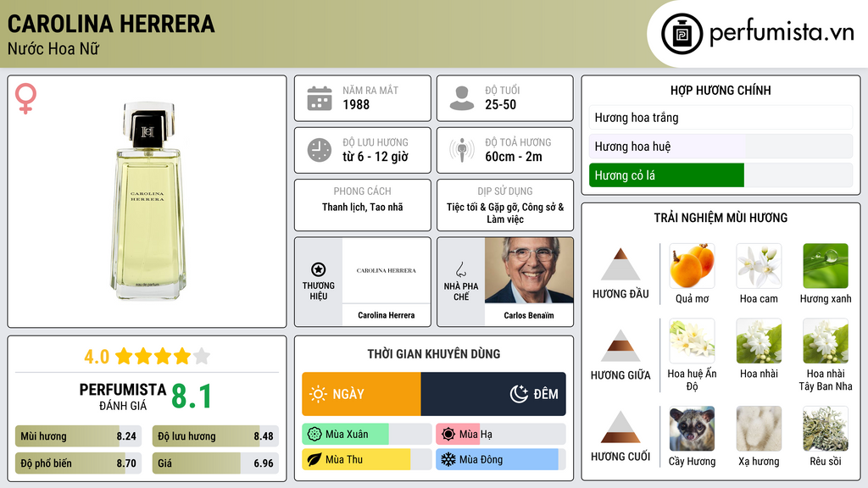Click the moon icon in Đêm bar
The height and width of the screenshot is (488, 868).
coord(519,394)
